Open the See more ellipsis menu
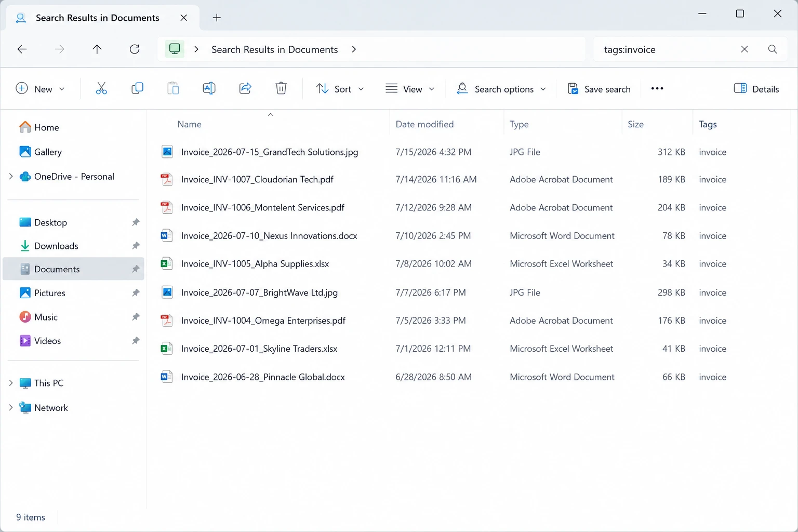This screenshot has height=532, width=798. (657, 88)
